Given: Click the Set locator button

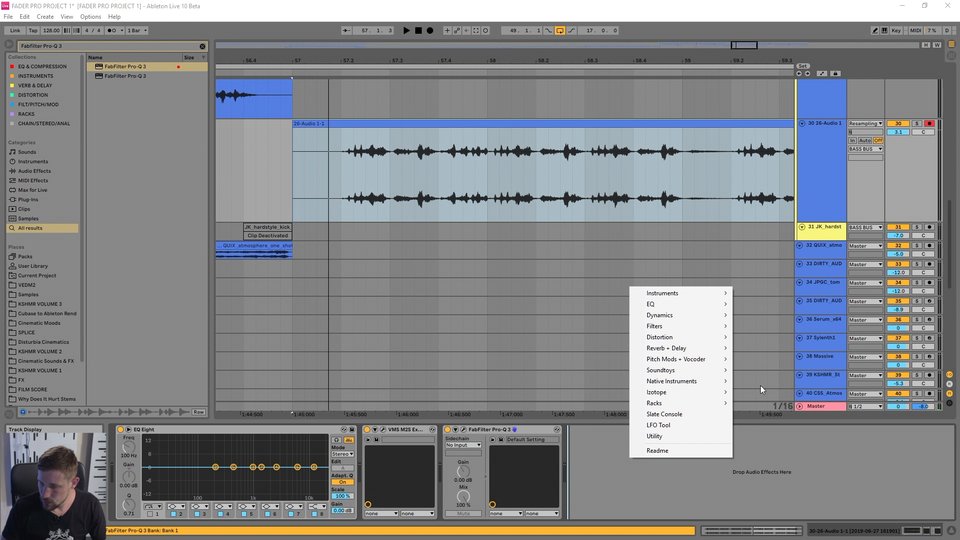Looking at the screenshot, I should click(x=802, y=66).
